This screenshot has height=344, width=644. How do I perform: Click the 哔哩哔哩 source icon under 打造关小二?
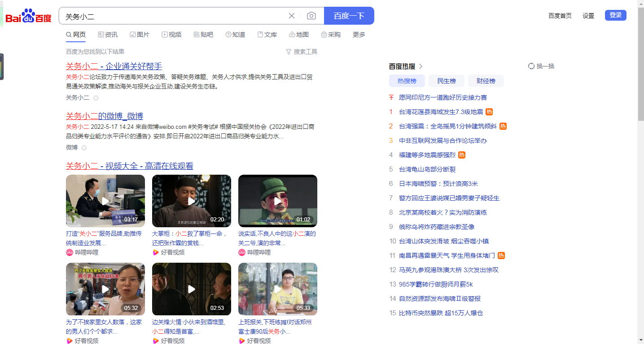(70, 252)
